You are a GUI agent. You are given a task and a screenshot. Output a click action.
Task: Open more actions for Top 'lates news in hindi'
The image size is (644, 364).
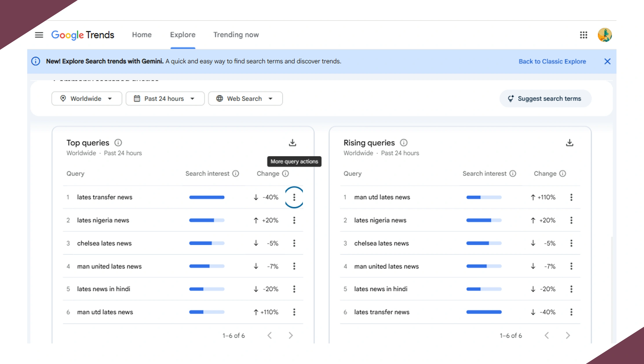pos(294,289)
